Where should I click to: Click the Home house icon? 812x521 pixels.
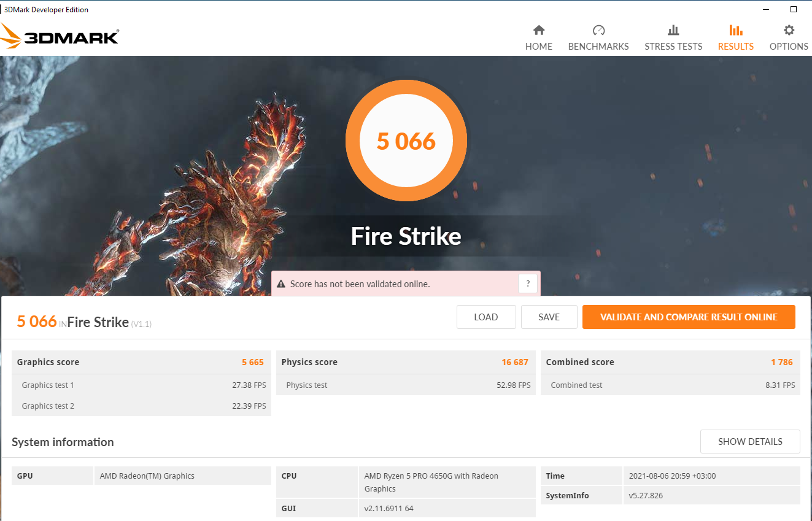click(x=539, y=30)
